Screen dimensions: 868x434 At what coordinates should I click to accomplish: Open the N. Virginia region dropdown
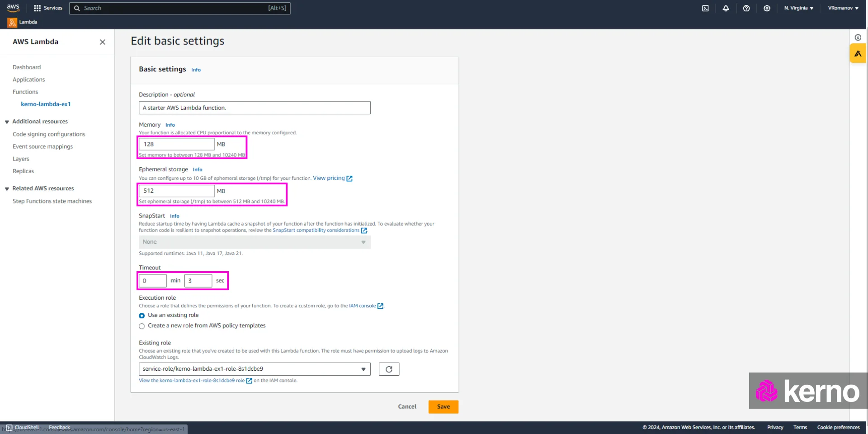point(798,8)
